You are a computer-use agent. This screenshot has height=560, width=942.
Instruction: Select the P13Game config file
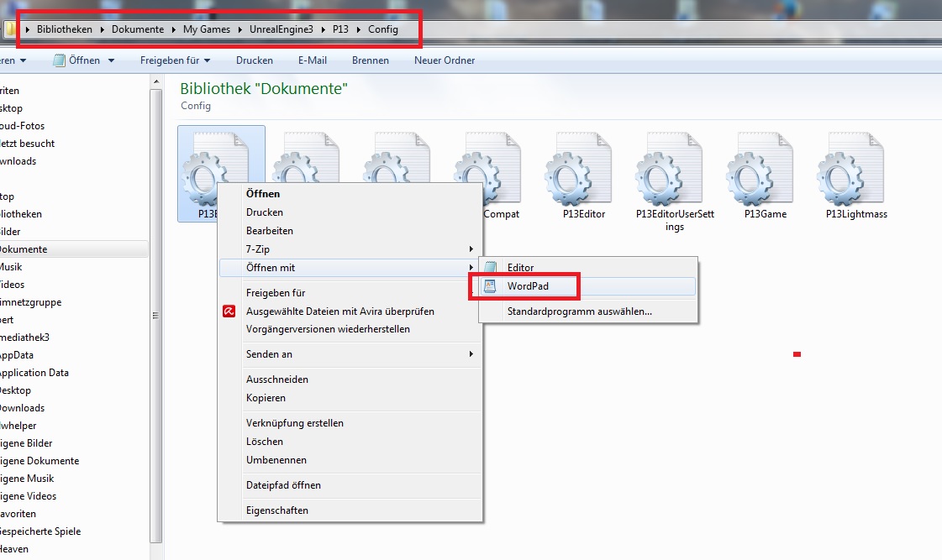pos(760,170)
